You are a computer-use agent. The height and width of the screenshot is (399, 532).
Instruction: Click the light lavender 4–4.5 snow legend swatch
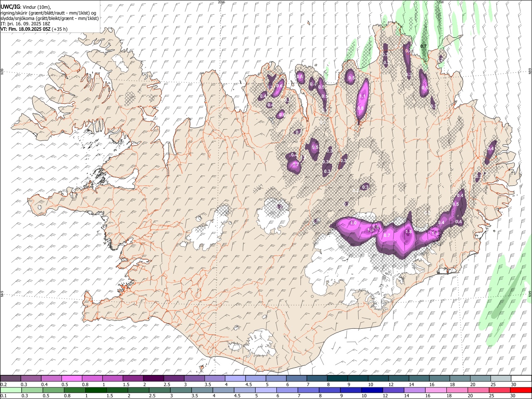pyautogui.click(x=235, y=379)
